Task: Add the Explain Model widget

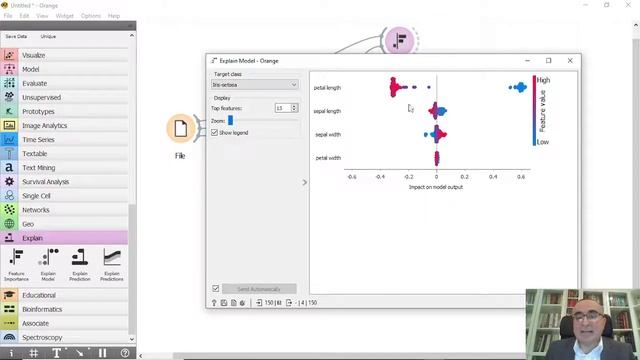Action: 48,264
